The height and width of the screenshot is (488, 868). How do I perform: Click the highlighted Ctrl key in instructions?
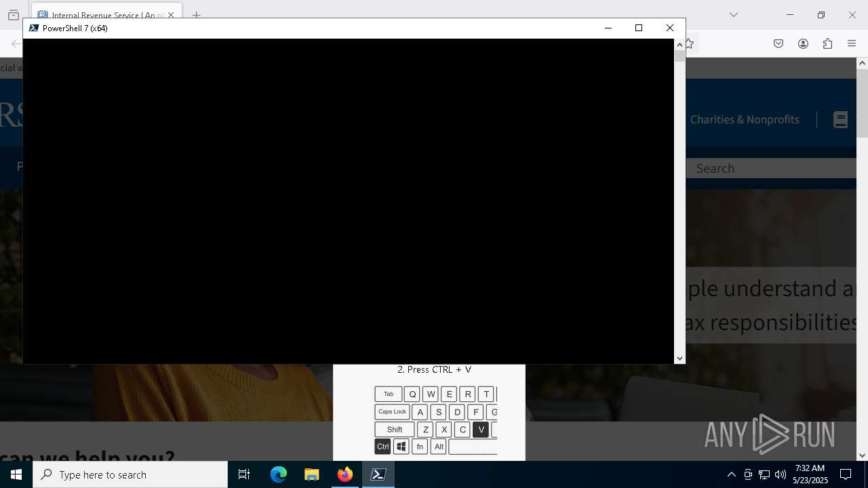(383, 447)
